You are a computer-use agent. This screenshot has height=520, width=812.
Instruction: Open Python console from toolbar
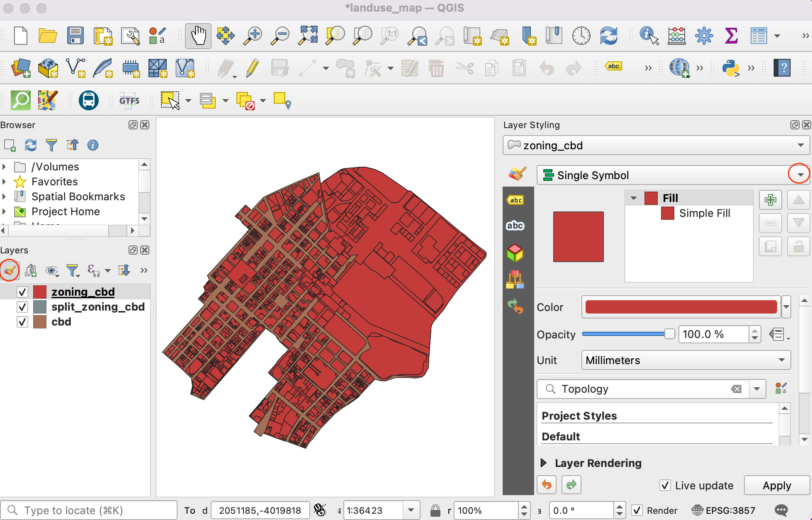(731, 68)
